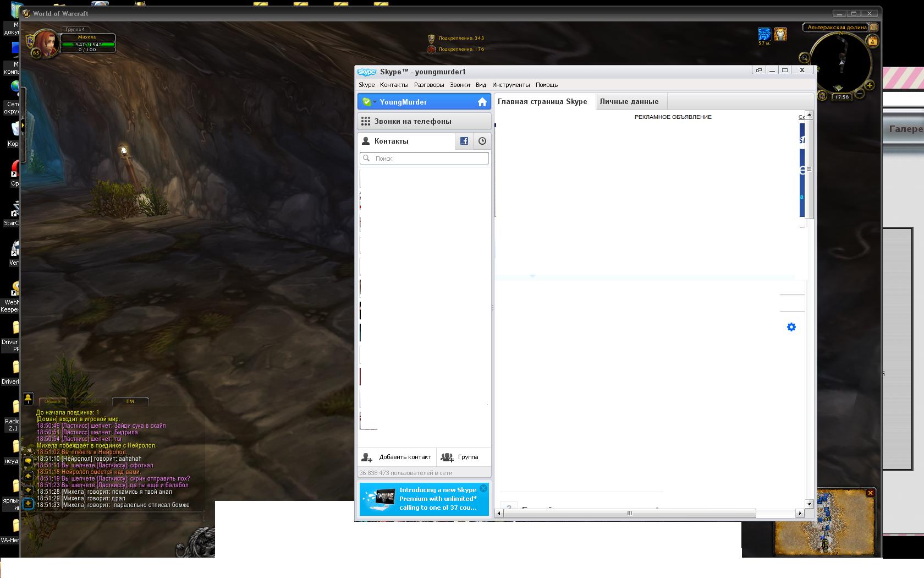Open the Звонки на телефоны dial pad
The height and width of the screenshot is (578, 924).
click(x=424, y=121)
